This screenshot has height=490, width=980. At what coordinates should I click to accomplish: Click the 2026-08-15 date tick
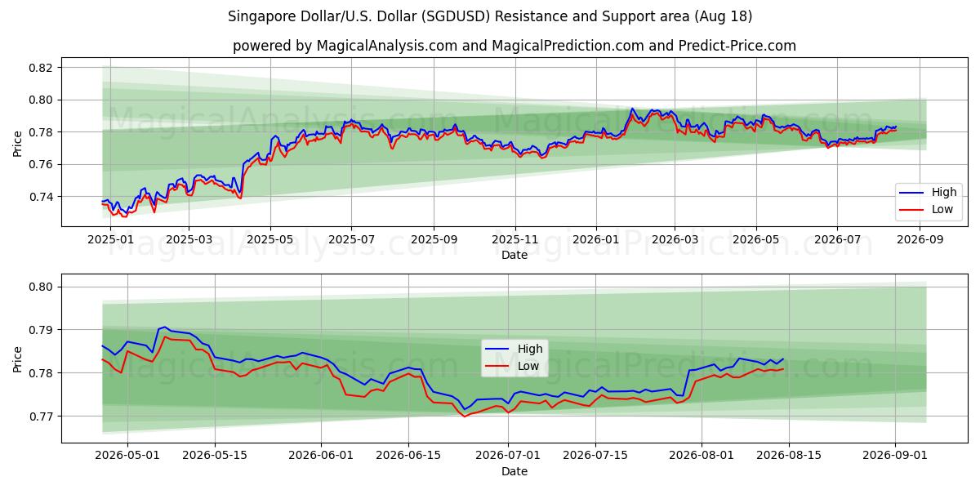(789, 456)
